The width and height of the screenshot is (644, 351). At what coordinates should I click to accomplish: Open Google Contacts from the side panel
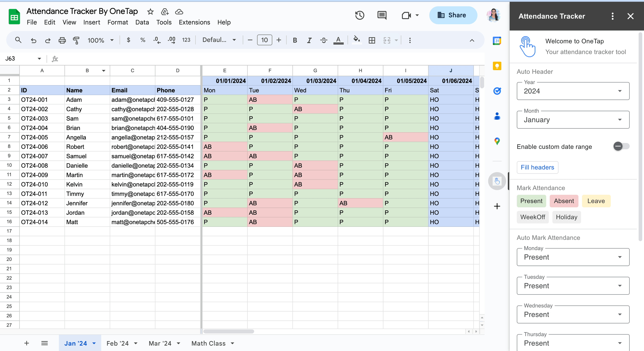(x=497, y=116)
